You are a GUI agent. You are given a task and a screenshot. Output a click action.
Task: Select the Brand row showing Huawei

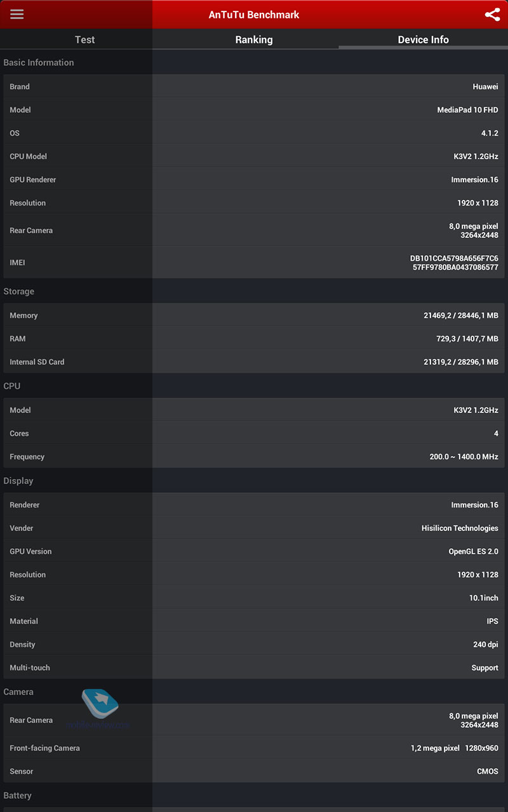click(x=254, y=86)
